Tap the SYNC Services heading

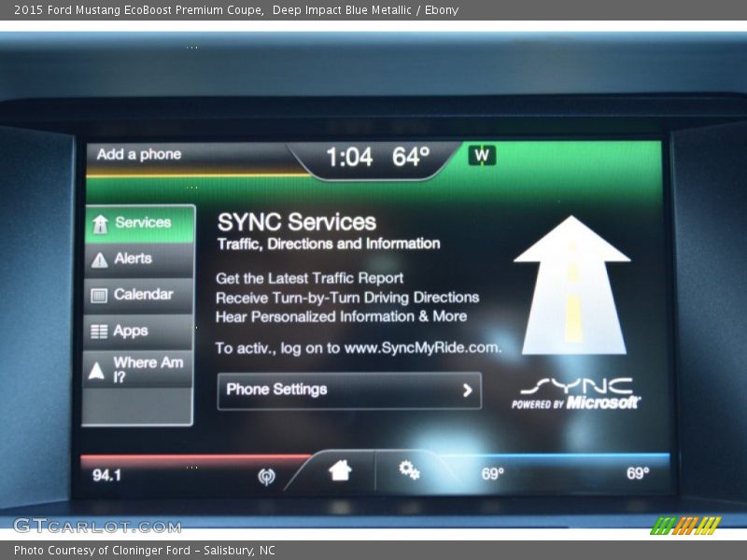(x=297, y=222)
